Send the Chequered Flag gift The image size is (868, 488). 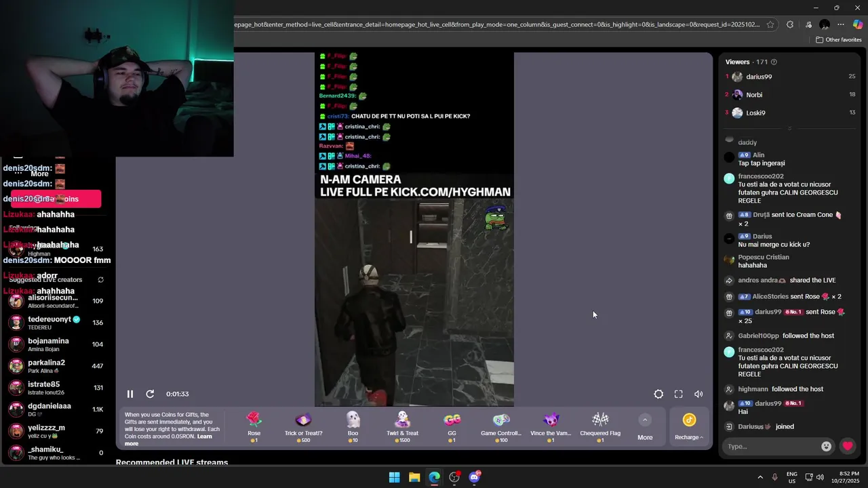(600, 427)
